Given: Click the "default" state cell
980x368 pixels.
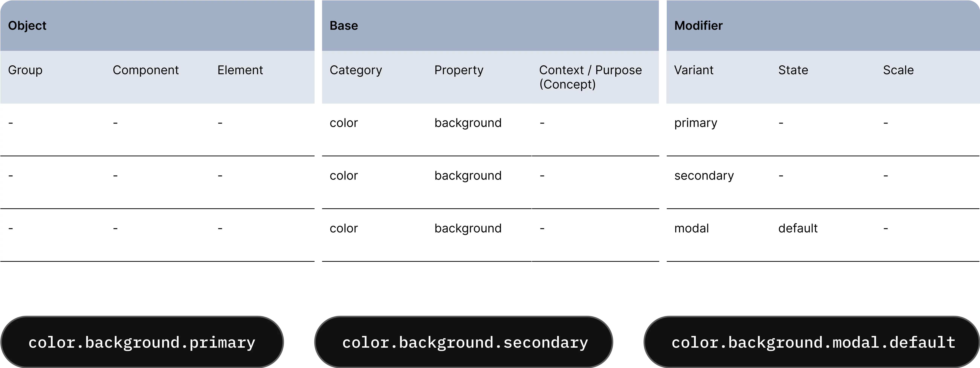Looking at the screenshot, I should click(x=798, y=228).
